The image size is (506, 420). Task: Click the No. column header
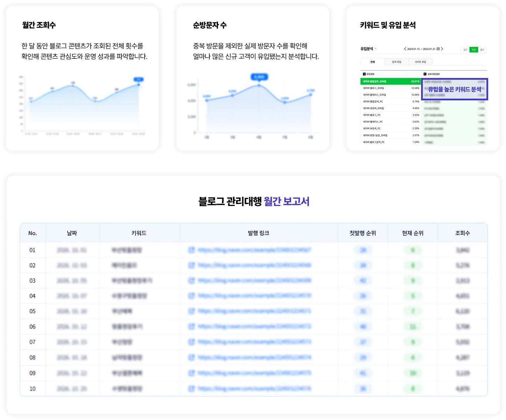click(32, 233)
